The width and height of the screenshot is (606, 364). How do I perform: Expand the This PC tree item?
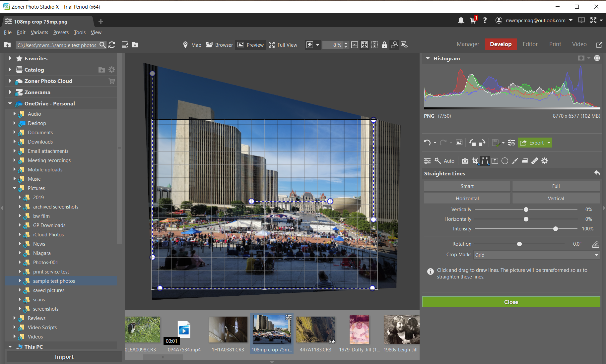[10, 346]
